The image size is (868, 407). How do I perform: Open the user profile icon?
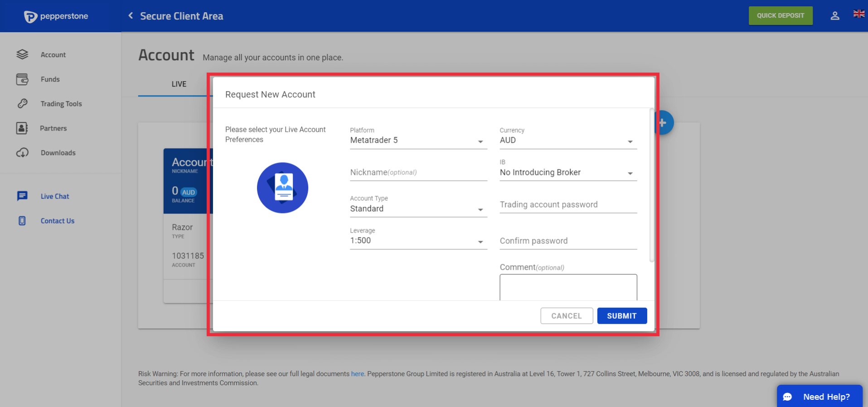[835, 16]
